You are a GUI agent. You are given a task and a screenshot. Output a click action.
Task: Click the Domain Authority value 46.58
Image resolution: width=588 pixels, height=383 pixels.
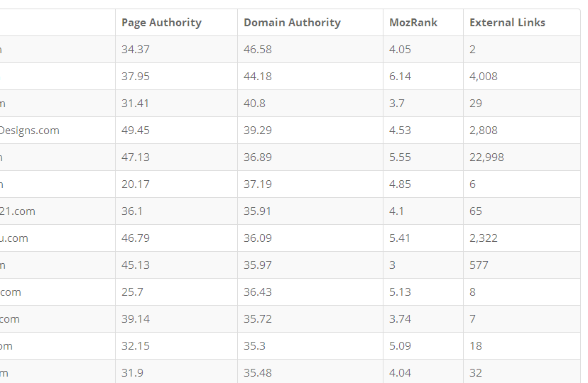coord(258,50)
